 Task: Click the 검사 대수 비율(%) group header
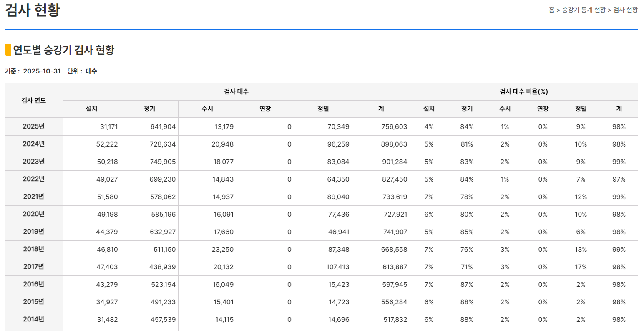(524, 91)
